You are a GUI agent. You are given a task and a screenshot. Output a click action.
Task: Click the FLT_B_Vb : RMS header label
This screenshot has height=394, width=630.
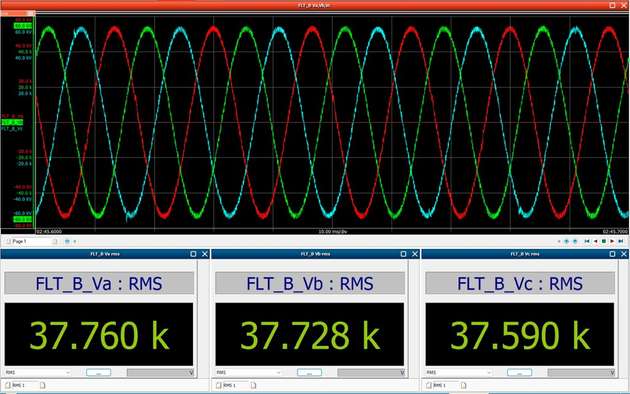click(x=310, y=284)
